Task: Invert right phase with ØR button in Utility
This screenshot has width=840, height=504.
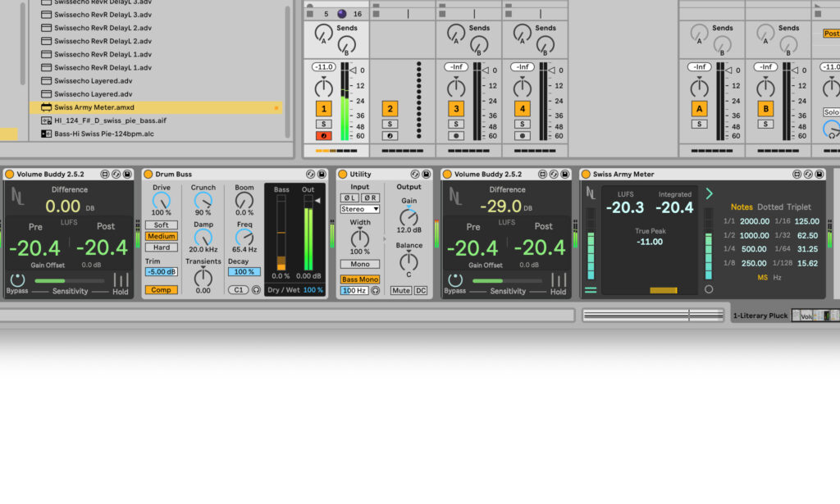Action: pyautogui.click(x=370, y=198)
